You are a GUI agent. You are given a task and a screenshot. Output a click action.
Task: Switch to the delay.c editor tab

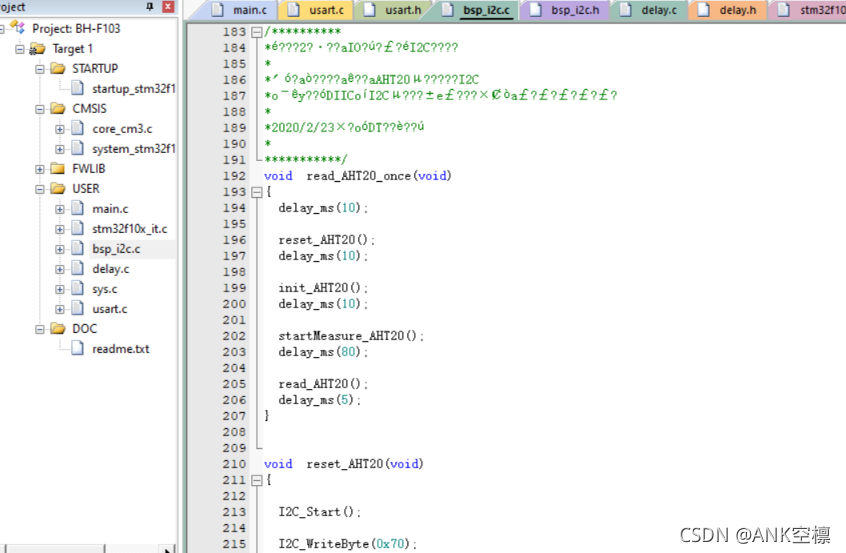click(x=650, y=10)
